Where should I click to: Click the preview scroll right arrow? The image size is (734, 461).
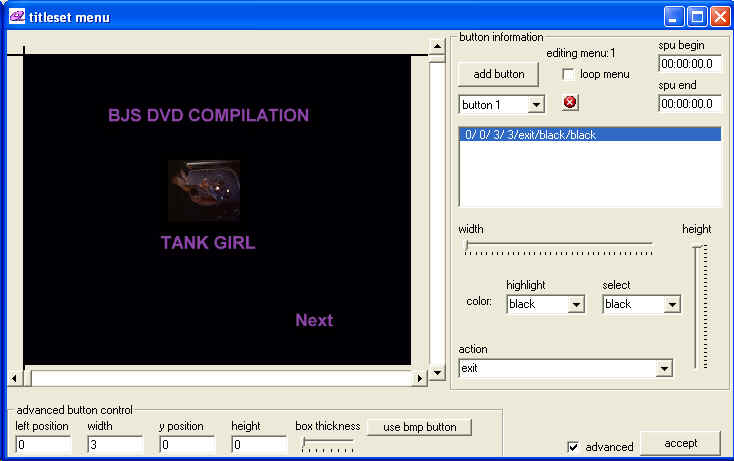click(x=419, y=378)
